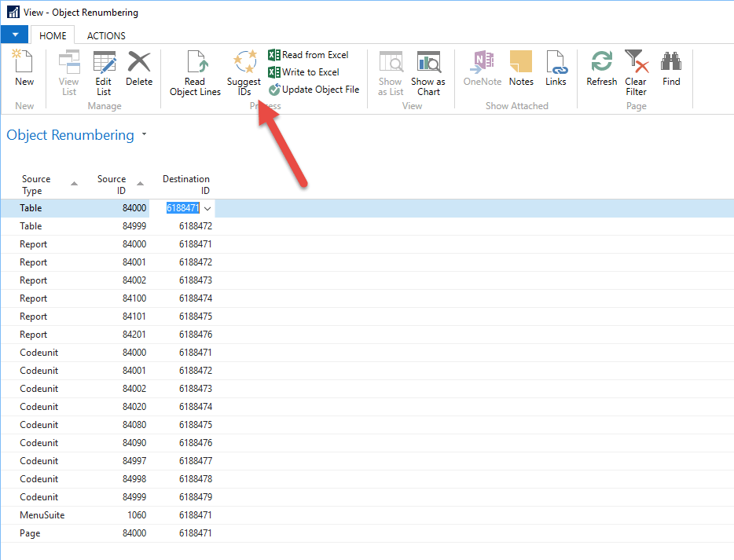The height and width of the screenshot is (560, 734).
Task: Run Read Object Lines action
Action: point(195,72)
